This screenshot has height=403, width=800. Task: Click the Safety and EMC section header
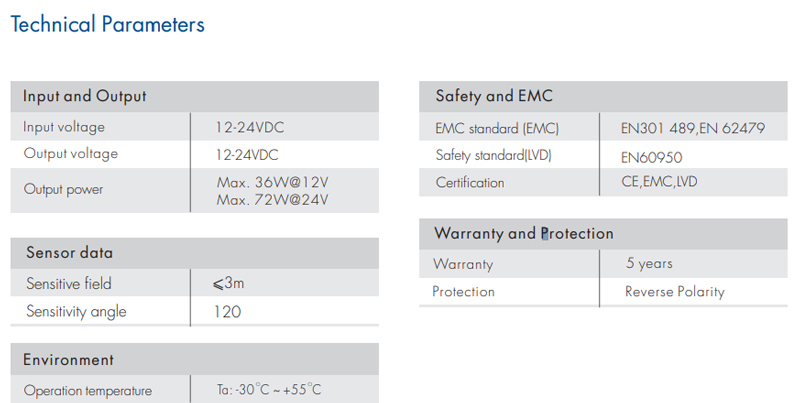click(494, 97)
